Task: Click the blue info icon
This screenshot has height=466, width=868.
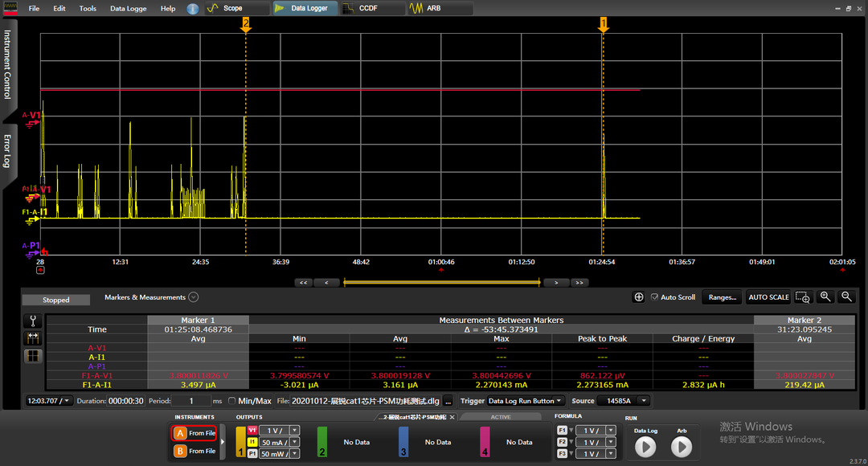Action: click(193, 9)
